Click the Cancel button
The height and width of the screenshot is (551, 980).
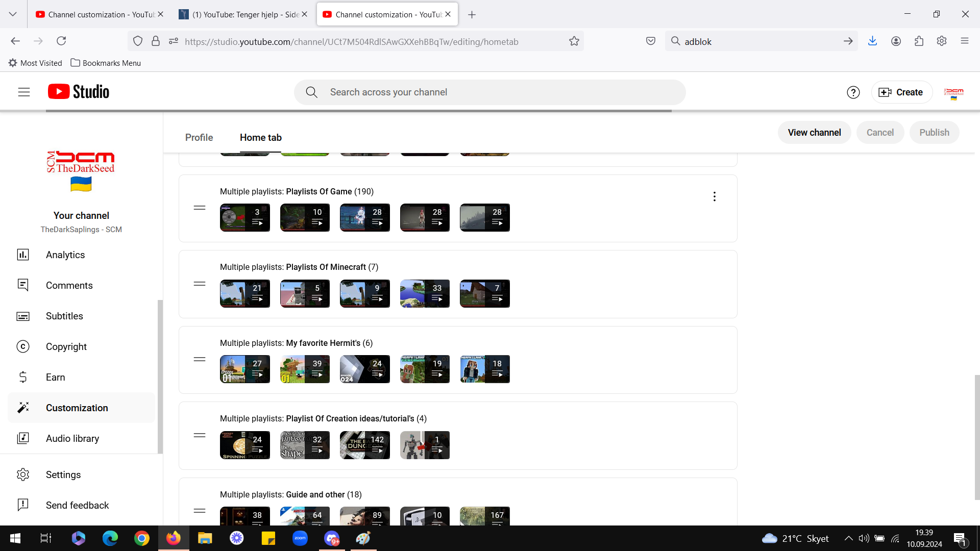(x=880, y=133)
